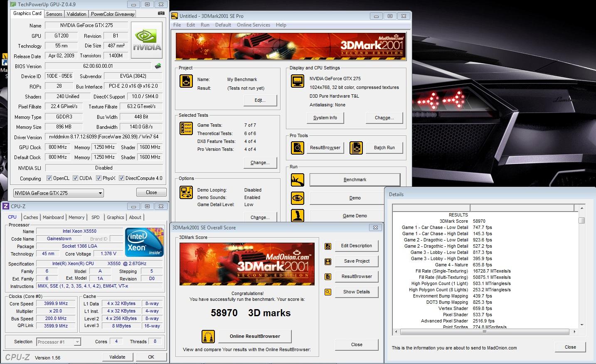Viewport: 596px width, 364px height.
Task: Click the Validate button in CPU-Z
Action: point(117,357)
